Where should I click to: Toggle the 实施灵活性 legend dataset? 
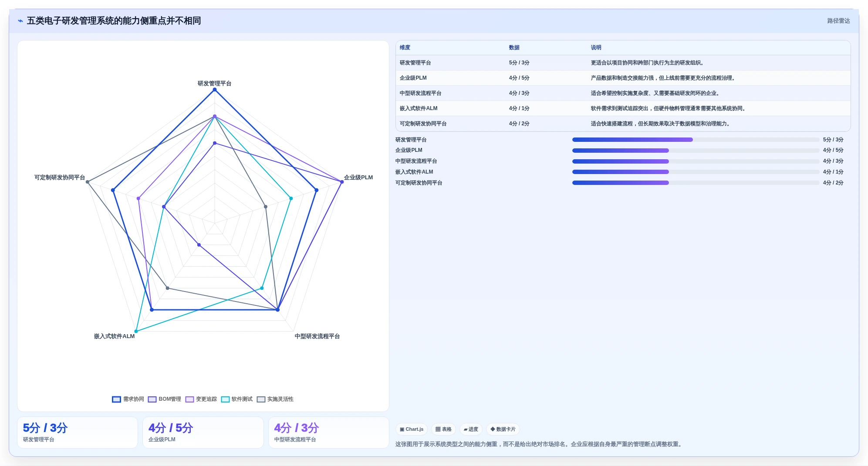click(275, 399)
